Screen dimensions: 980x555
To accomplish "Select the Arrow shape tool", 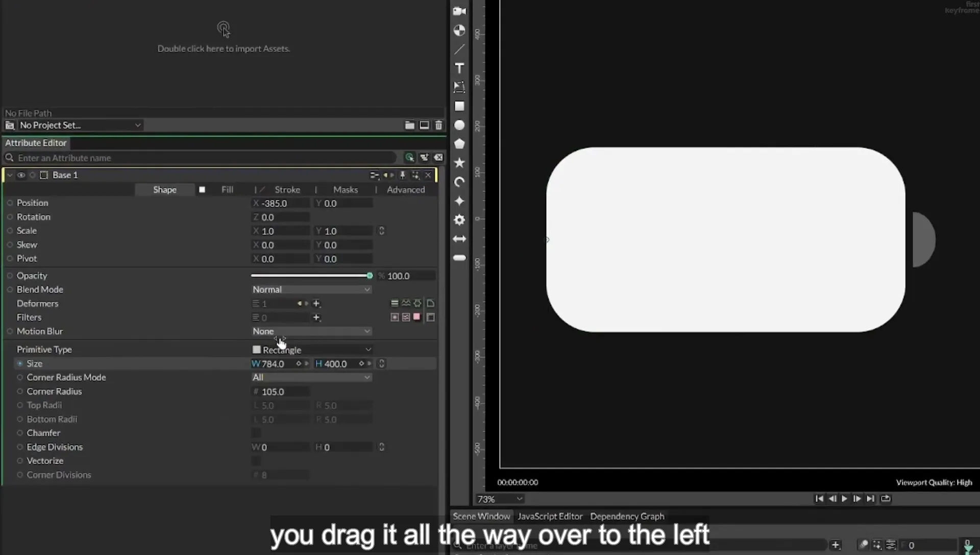I will [459, 239].
